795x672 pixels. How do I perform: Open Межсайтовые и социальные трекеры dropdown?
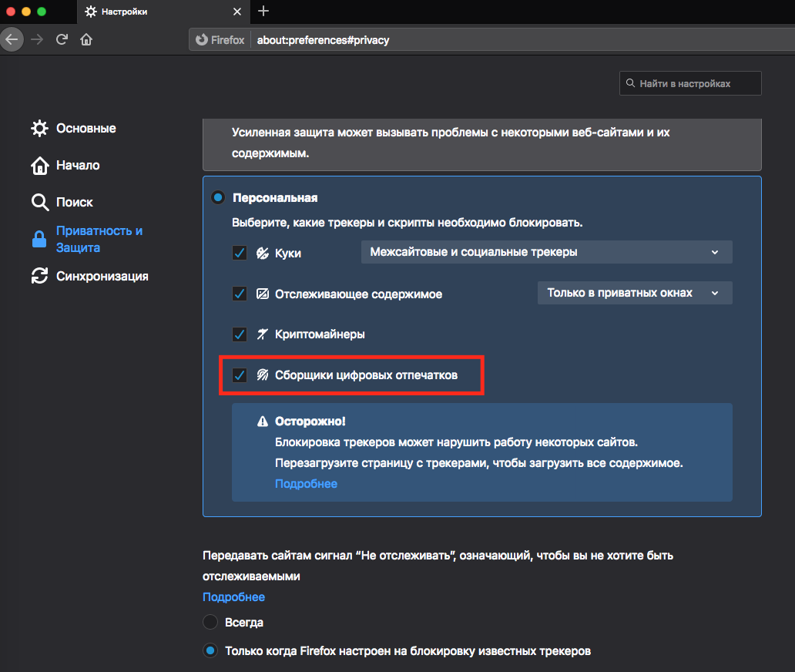pos(546,252)
